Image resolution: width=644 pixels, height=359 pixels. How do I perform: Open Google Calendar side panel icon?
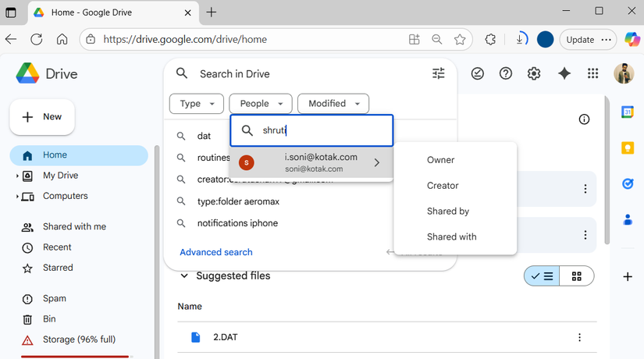tap(627, 112)
